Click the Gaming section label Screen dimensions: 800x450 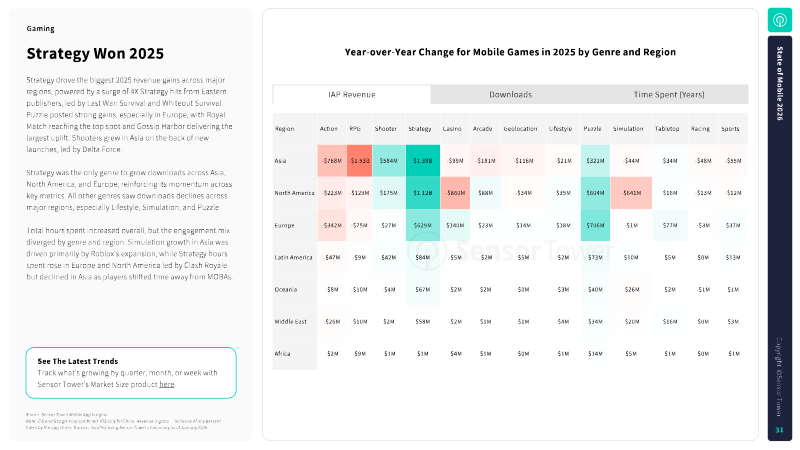coord(41,29)
